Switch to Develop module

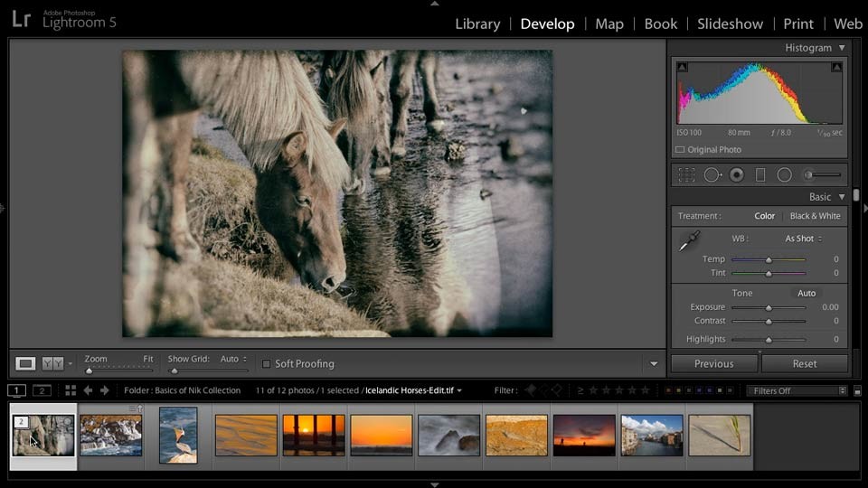pyautogui.click(x=547, y=23)
